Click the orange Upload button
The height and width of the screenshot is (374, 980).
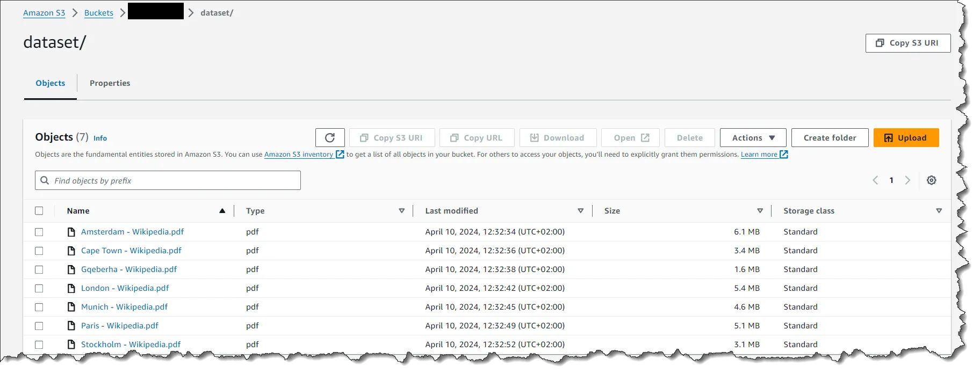tap(906, 138)
